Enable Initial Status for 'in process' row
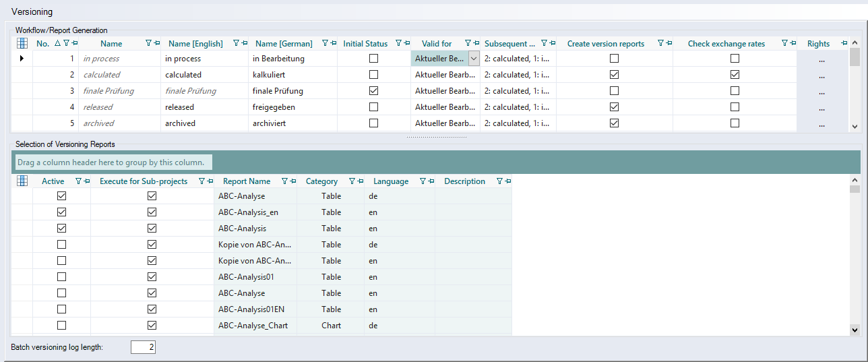 (373, 59)
